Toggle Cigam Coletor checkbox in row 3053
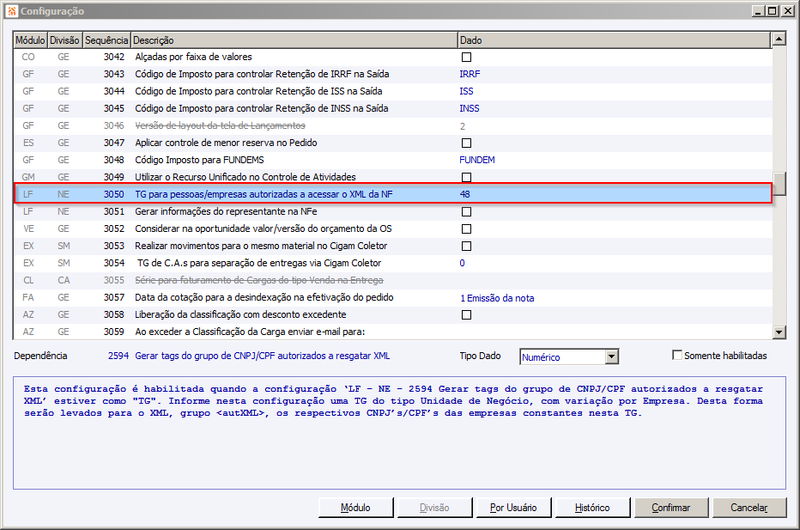The width and height of the screenshot is (800, 530). pos(466,246)
